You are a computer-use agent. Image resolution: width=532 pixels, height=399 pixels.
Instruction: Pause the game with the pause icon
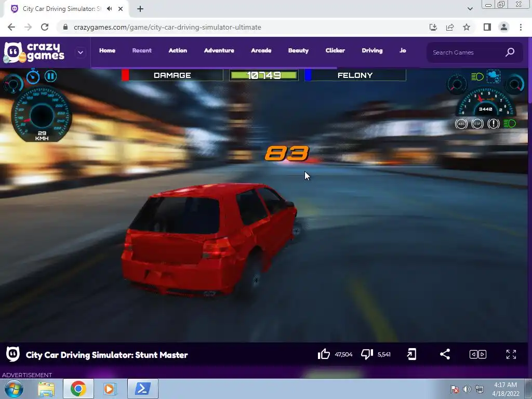pos(50,76)
